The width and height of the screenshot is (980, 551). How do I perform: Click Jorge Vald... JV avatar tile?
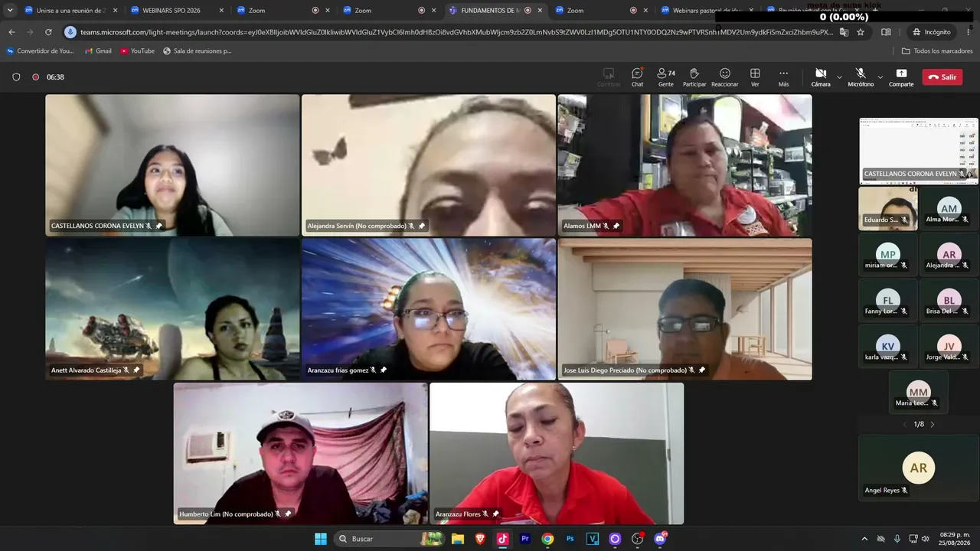point(949,346)
